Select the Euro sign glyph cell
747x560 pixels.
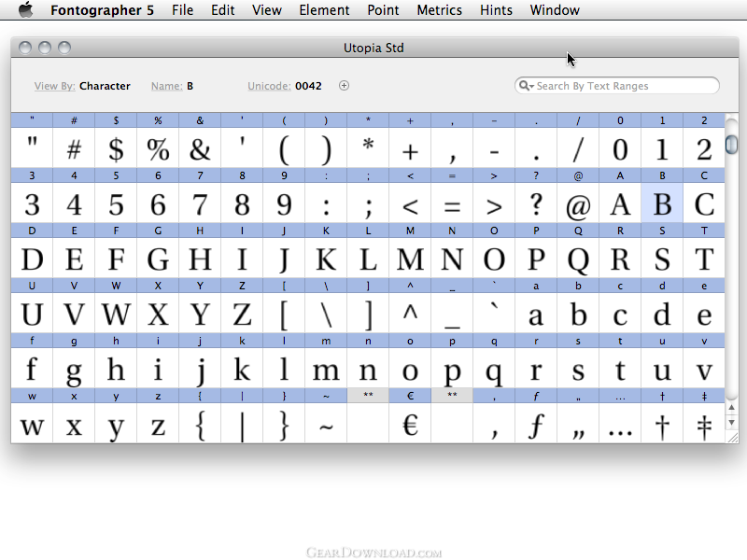410,424
